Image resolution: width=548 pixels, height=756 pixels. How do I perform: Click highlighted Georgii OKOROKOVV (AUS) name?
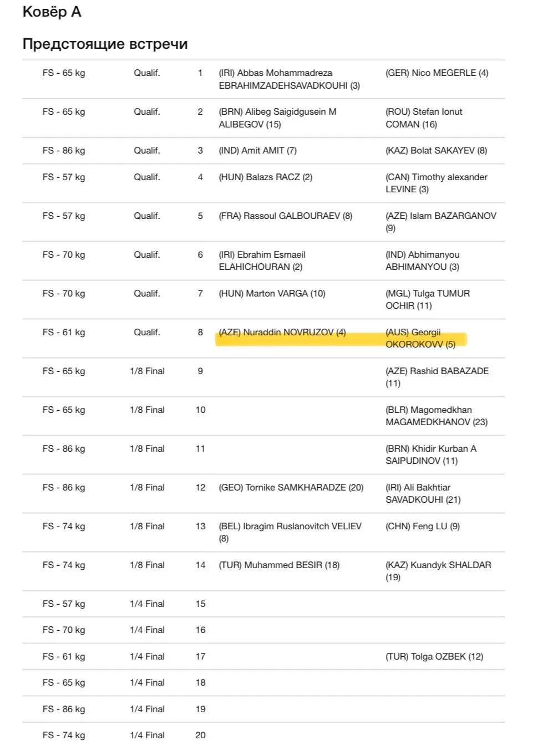(x=420, y=338)
